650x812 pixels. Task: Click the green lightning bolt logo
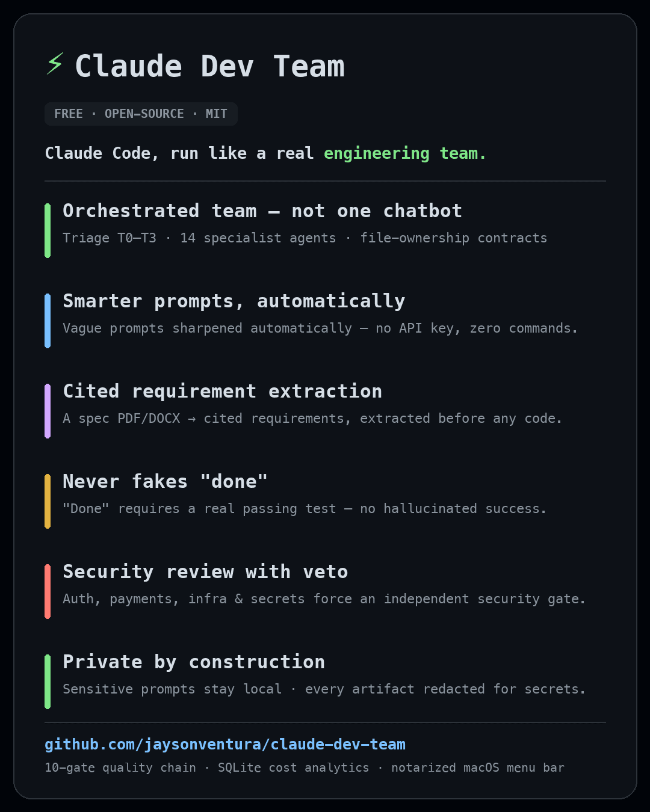[x=55, y=64]
